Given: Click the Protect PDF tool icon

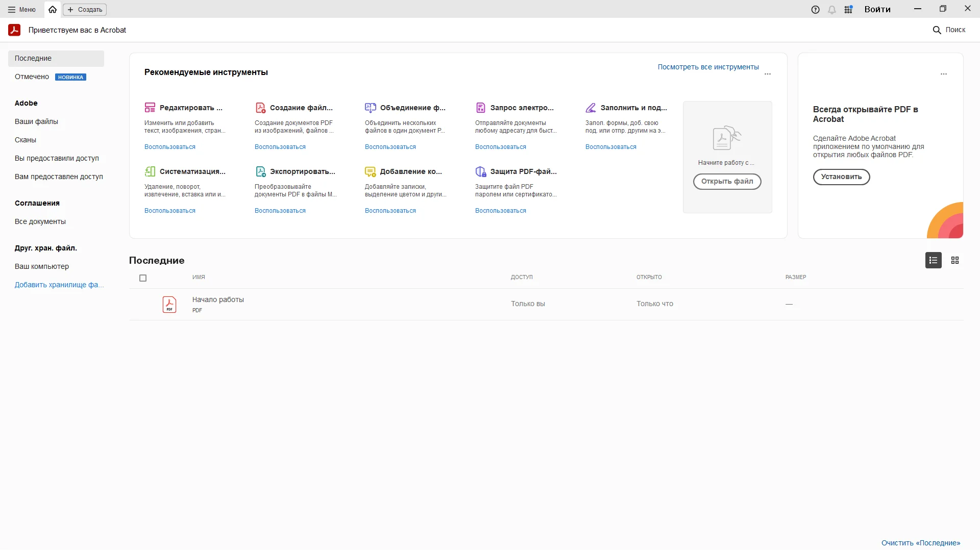Looking at the screenshot, I should pyautogui.click(x=480, y=171).
